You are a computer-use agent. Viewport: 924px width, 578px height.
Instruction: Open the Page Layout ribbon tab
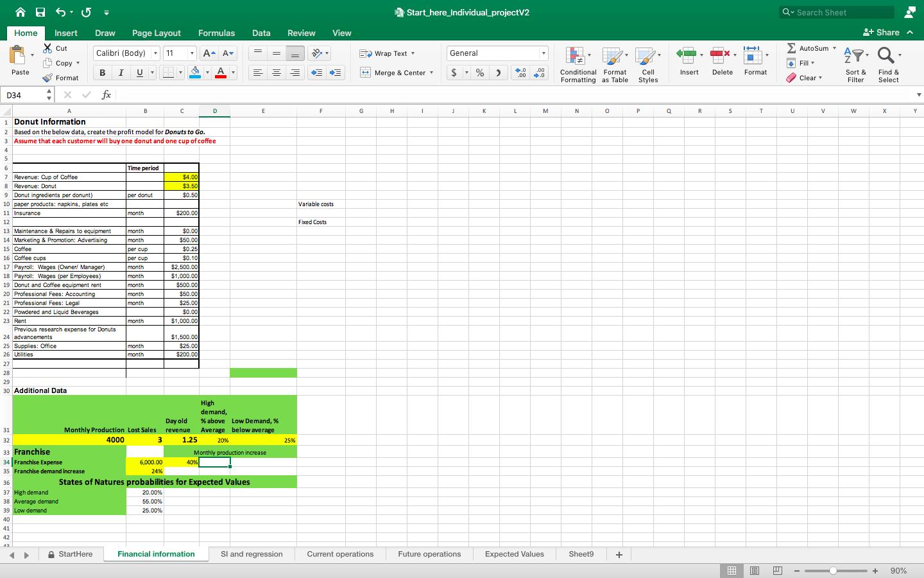click(157, 33)
